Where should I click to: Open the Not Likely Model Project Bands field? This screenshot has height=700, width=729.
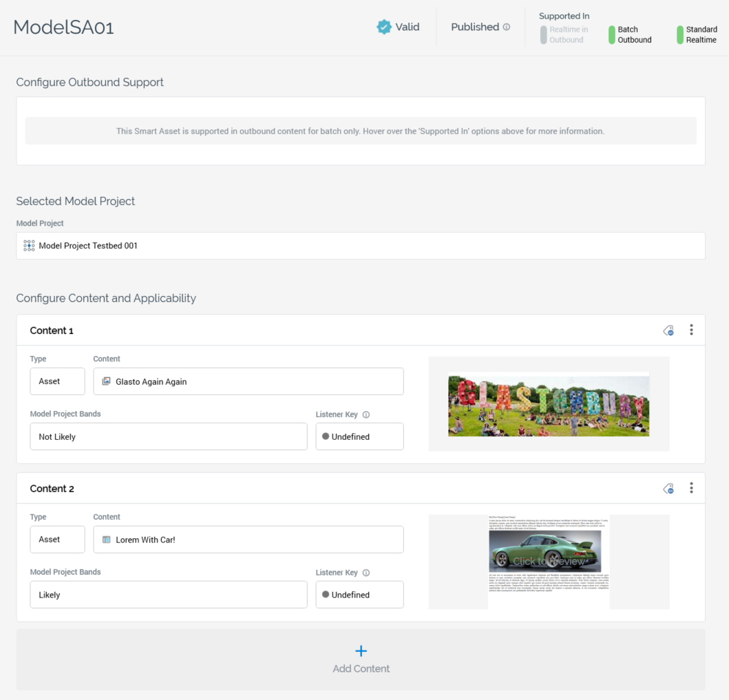tap(169, 436)
